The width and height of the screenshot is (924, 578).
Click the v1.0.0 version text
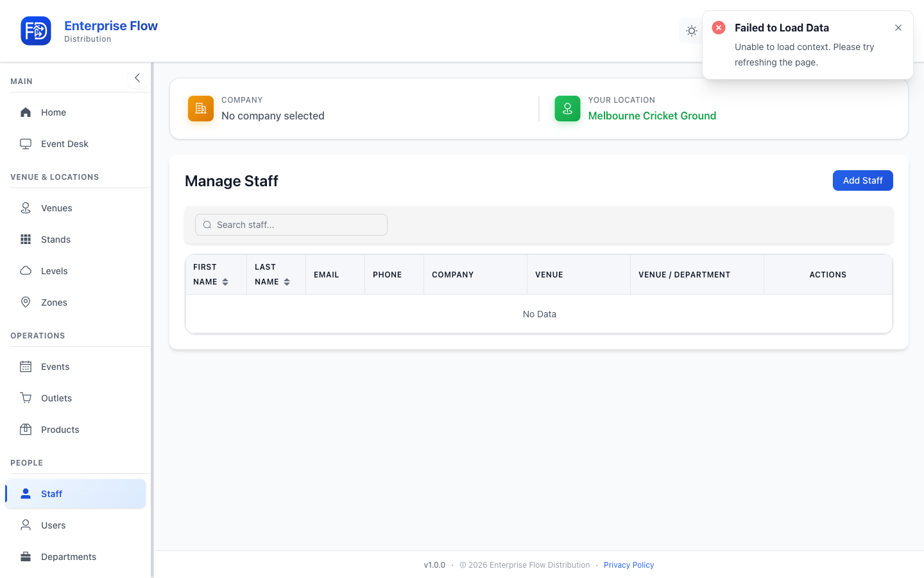[x=434, y=565]
